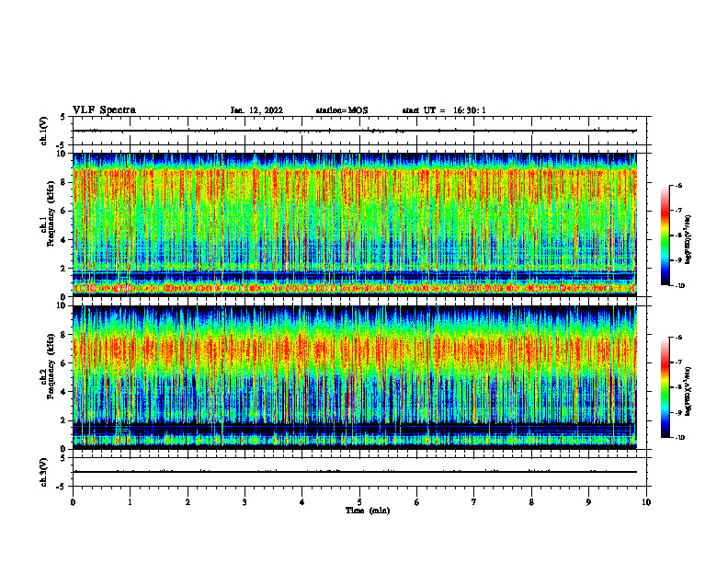This screenshot has width=728, height=563.
Task: Click the ch.2 colorbar log(PSD) unit label
Action: 688,392
